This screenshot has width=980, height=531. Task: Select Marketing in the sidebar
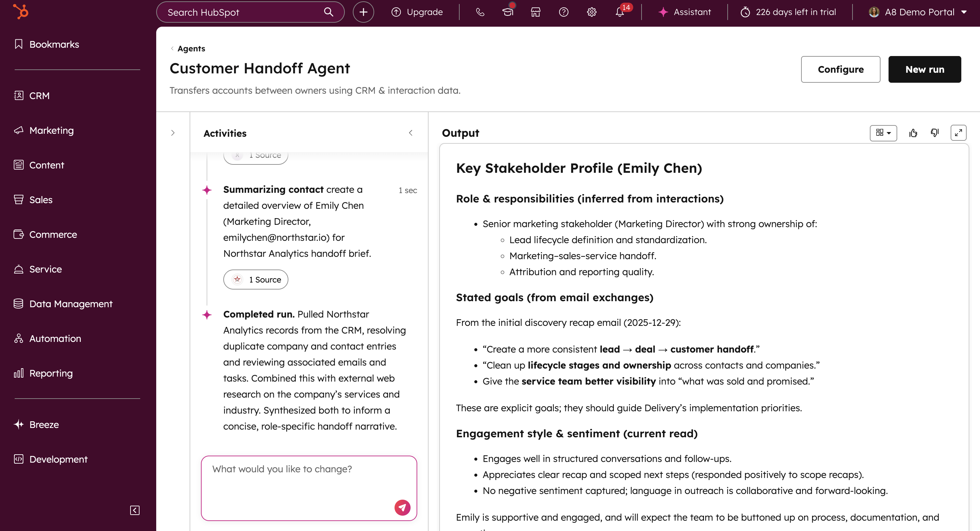pyautogui.click(x=51, y=130)
